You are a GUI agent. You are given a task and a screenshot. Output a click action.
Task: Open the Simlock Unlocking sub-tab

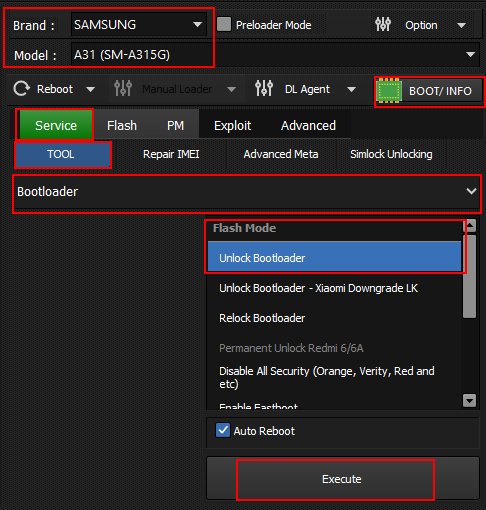(x=391, y=154)
